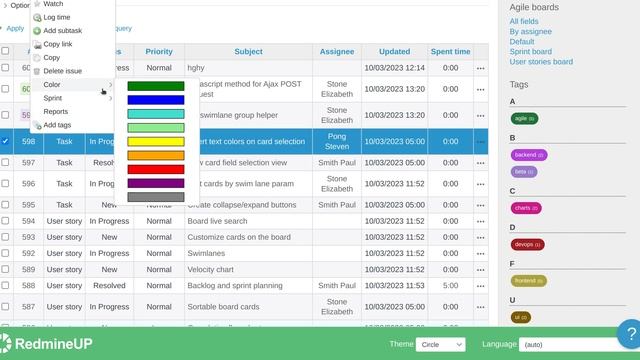
Task: Pick the blue color swatch
Action: [x=156, y=100]
